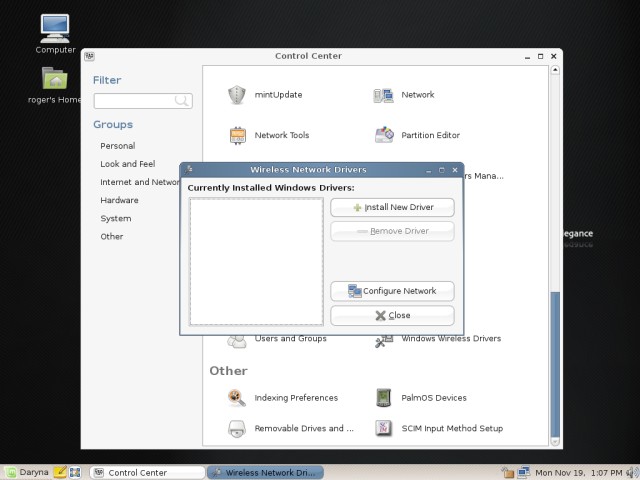This screenshot has width=640, height=480.
Task: Focus the Filter search input field
Action: coord(143,101)
